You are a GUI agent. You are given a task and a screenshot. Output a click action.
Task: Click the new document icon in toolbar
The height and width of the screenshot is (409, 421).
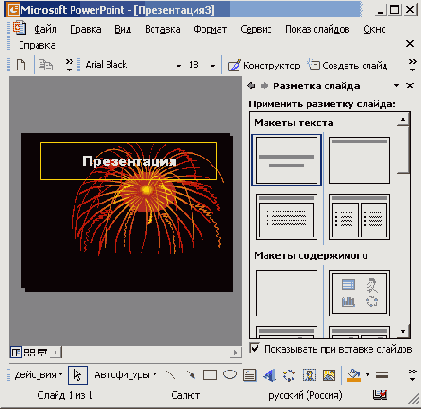pos(21,64)
